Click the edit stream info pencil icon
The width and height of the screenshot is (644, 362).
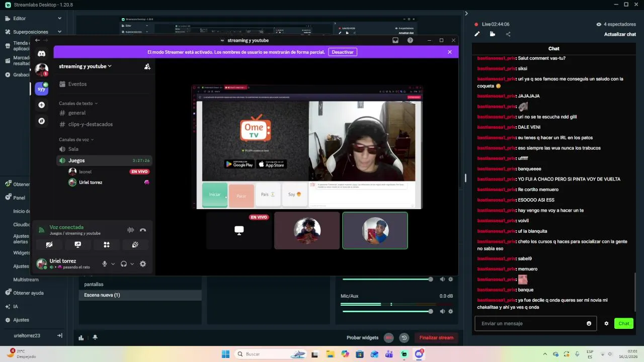477,34
